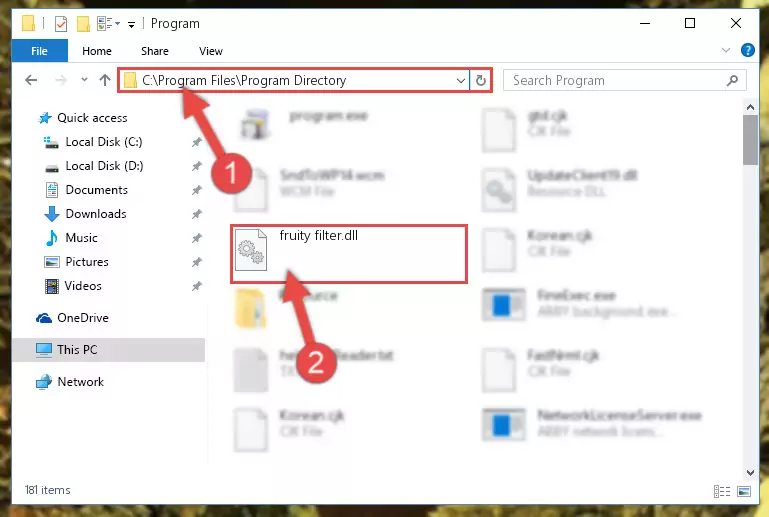
Task: Click the Search Program box
Action: pos(625,80)
